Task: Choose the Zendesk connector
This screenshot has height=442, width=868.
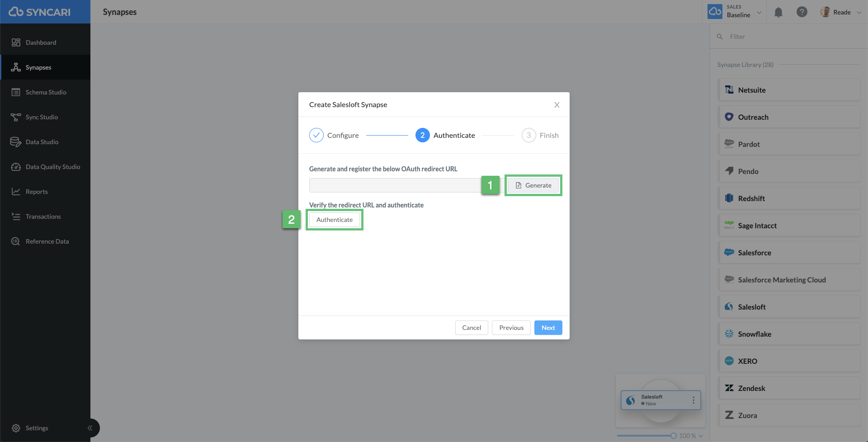Action: (x=789, y=388)
